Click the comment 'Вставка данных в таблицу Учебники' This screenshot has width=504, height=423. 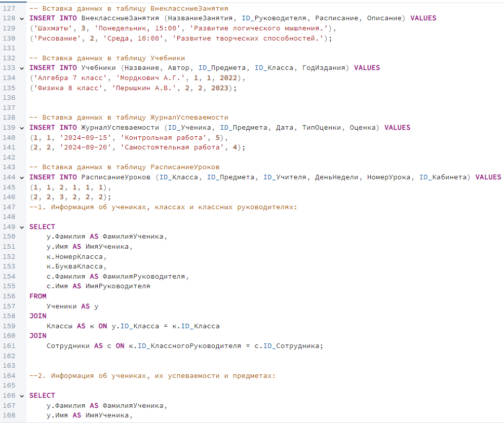107,58
